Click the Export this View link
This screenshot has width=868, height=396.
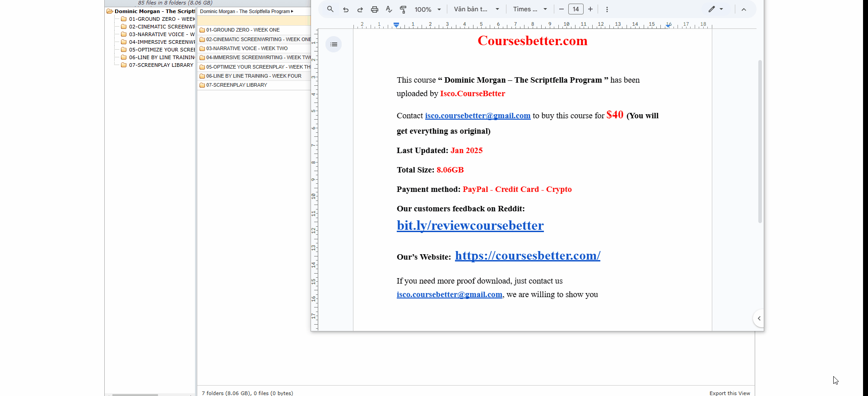[729, 393]
